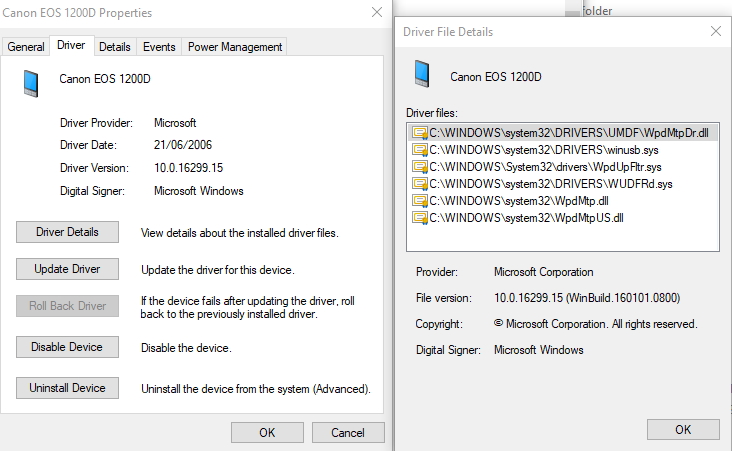
Task: Click the Disable Device button
Action: [x=67, y=347]
